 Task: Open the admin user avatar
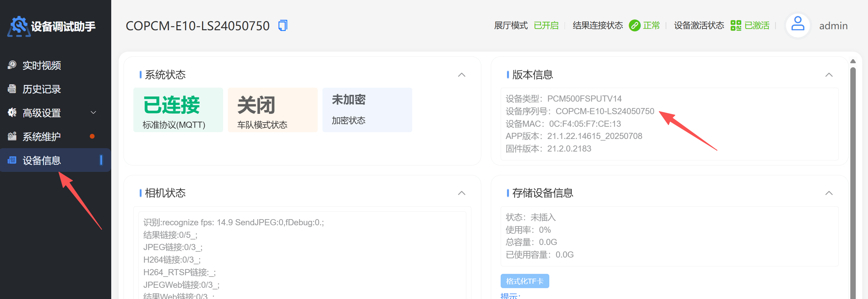click(798, 25)
